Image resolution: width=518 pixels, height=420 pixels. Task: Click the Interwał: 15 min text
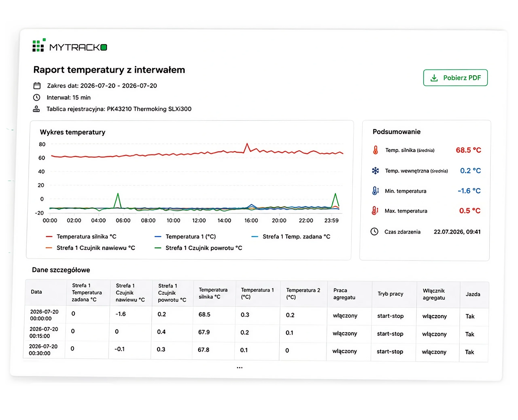[x=69, y=98]
